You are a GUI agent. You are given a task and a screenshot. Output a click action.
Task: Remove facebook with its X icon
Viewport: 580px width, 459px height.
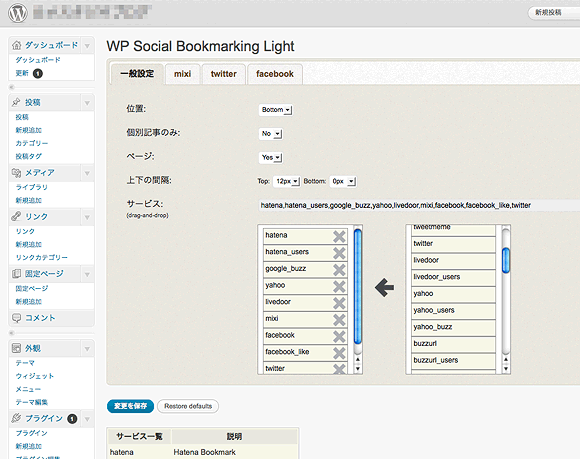[x=339, y=336]
